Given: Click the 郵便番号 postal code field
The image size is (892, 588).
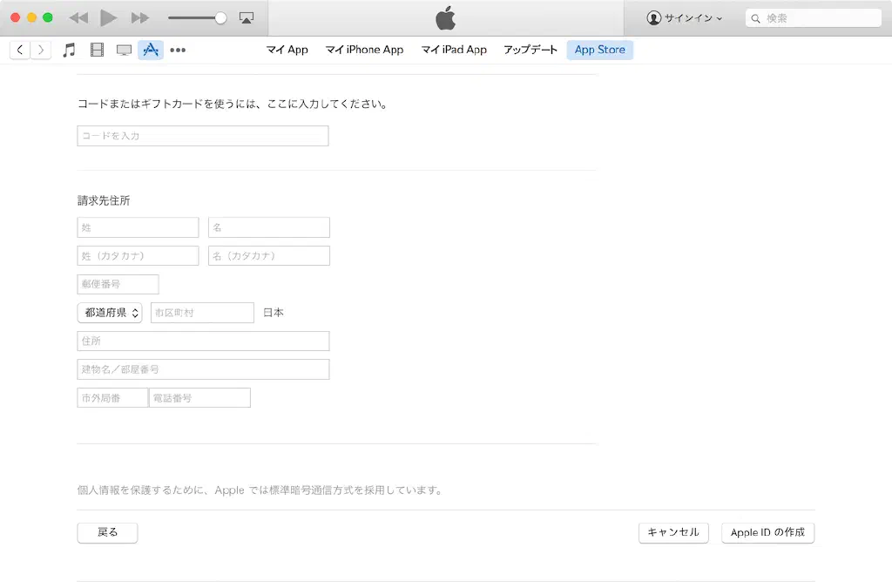Looking at the screenshot, I should [118, 284].
